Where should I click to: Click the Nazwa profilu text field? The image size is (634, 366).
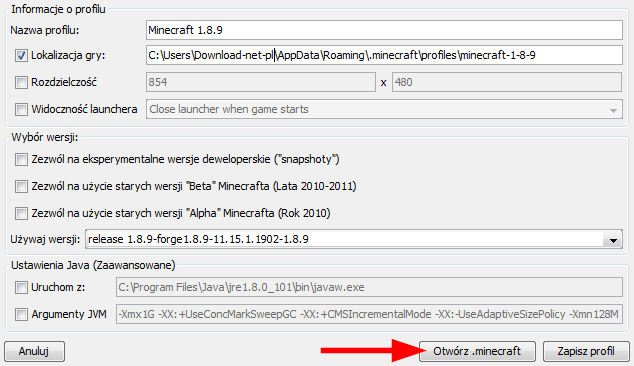[384, 30]
